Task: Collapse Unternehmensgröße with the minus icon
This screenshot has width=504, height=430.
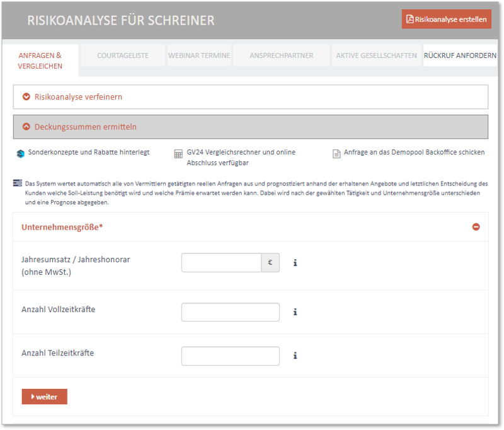Action: 476,227
